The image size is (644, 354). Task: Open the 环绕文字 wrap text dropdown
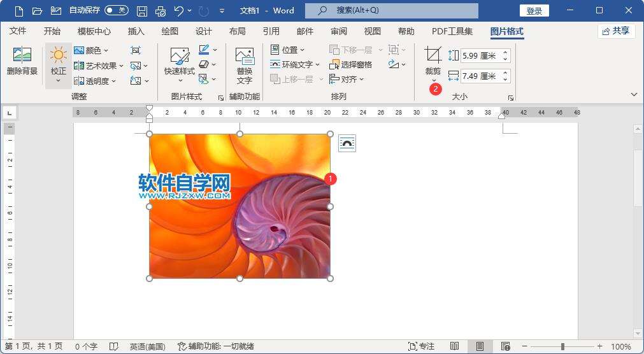click(x=294, y=64)
